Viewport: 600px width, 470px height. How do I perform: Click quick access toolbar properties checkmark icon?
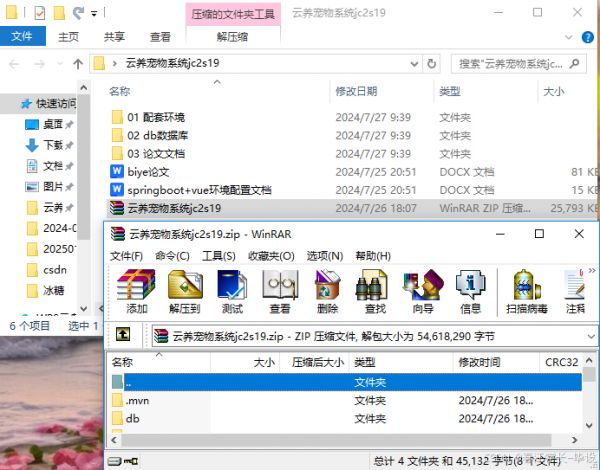point(39,13)
